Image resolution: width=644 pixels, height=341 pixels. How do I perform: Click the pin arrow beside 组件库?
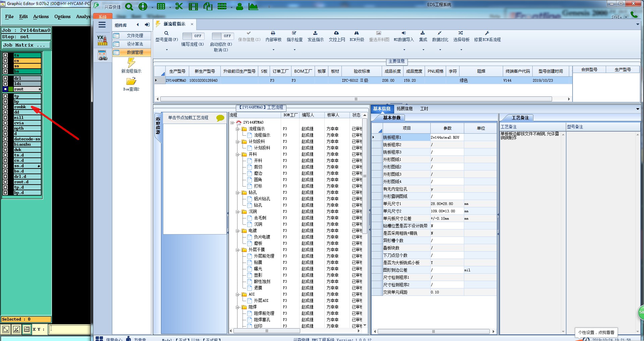(147, 24)
